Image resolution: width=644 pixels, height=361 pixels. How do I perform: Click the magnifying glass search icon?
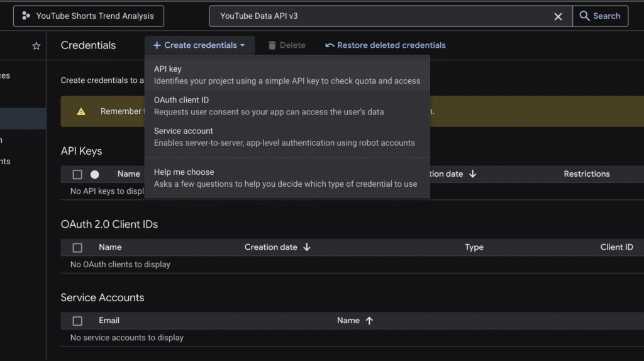point(584,16)
